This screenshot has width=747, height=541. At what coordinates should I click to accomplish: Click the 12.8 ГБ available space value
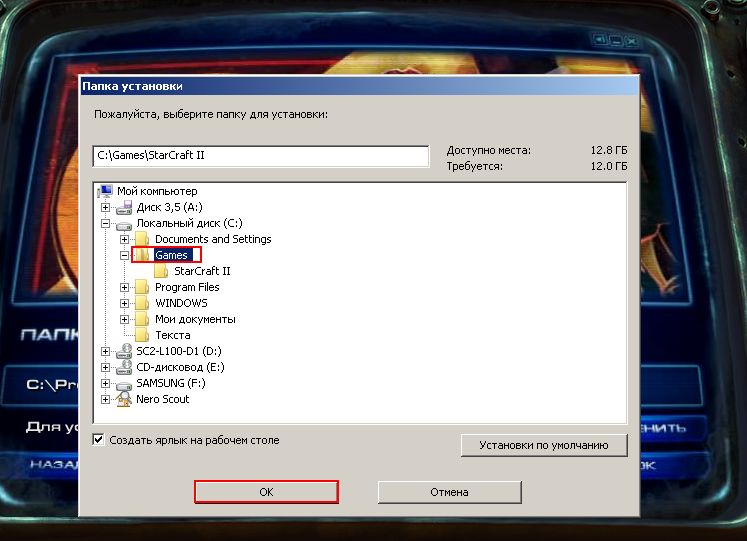[609, 150]
